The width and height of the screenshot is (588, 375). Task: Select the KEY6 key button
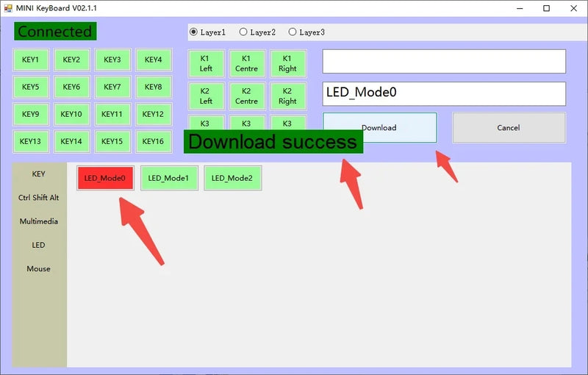coord(71,87)
